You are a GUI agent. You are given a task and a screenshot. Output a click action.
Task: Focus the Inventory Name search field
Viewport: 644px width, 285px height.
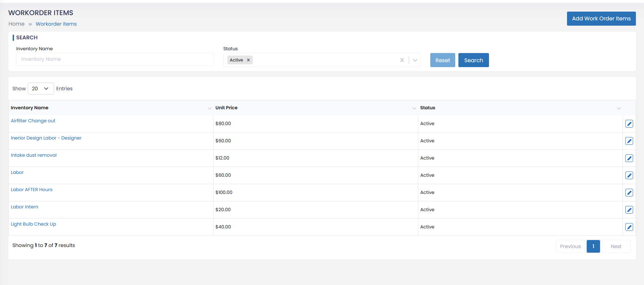pyautogui.click(x=115, y=59)
